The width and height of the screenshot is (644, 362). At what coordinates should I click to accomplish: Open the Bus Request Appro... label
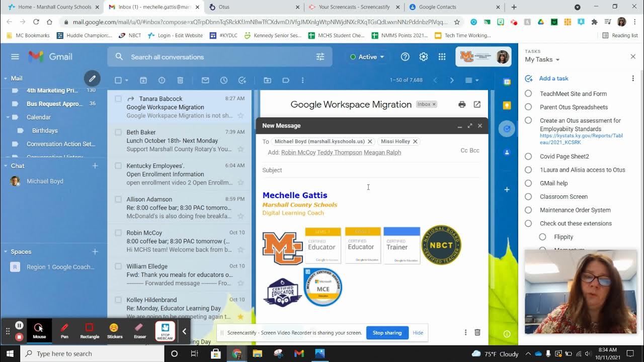[x=54, y=104]
